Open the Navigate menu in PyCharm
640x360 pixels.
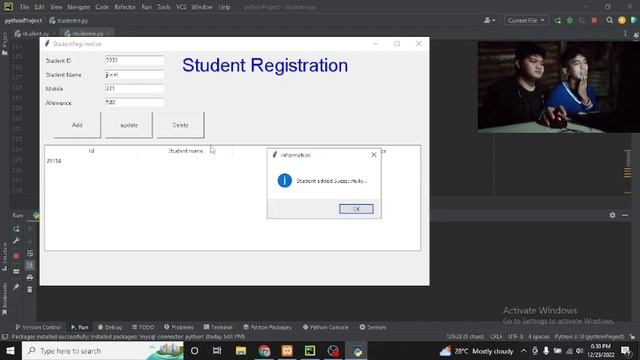click(x=78, y=7)
